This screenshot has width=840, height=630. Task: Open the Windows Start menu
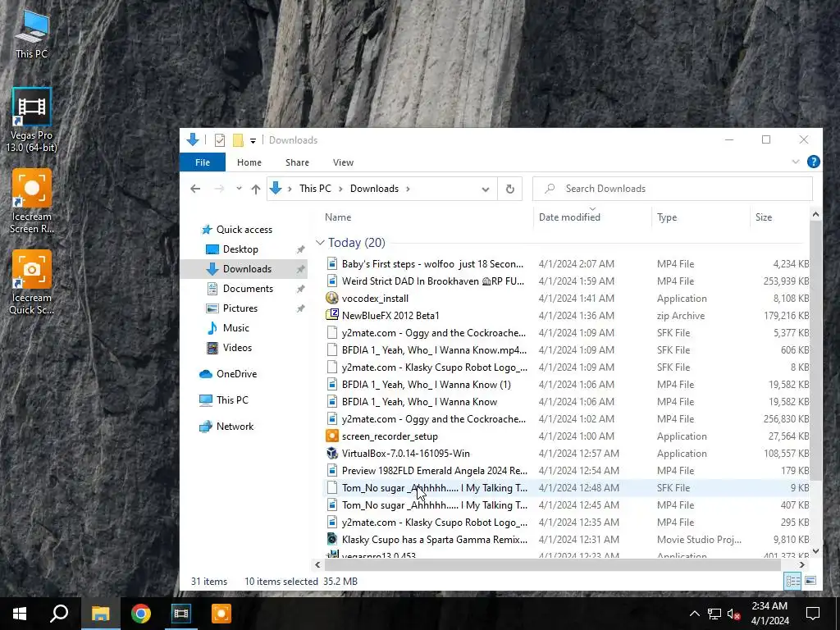[x=20, y=614]
